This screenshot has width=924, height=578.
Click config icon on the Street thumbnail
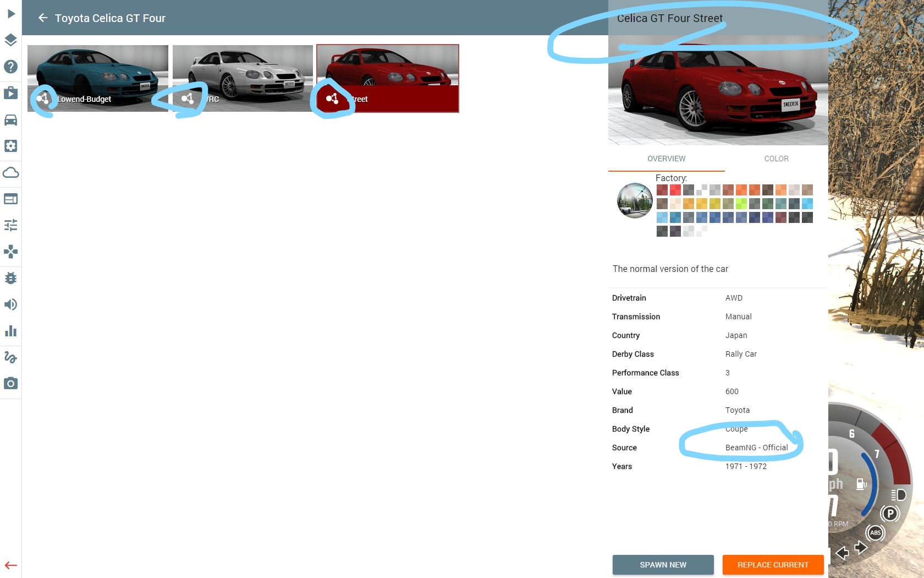332,99
